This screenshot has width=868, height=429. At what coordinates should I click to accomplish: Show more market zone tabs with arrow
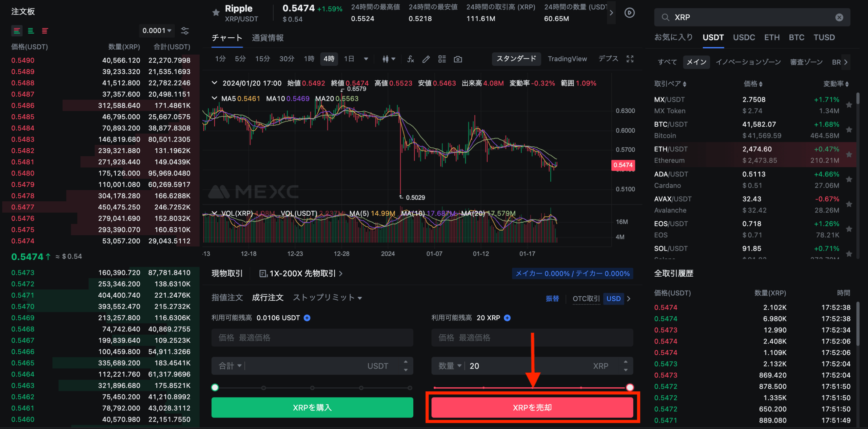coord(846,62)
